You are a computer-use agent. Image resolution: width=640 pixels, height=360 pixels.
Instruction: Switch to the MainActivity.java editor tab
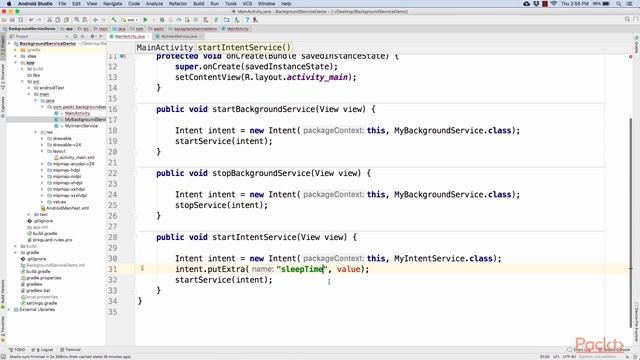tap(129, 36)
